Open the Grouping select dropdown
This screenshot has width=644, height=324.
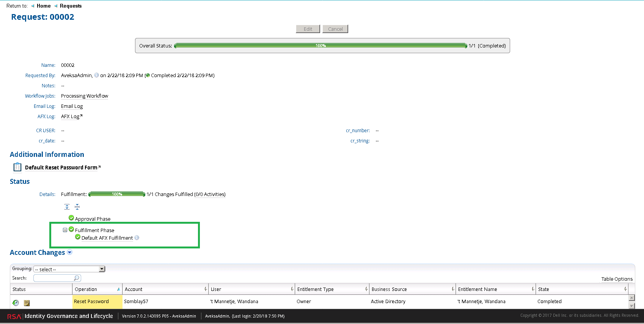point(102,269)
